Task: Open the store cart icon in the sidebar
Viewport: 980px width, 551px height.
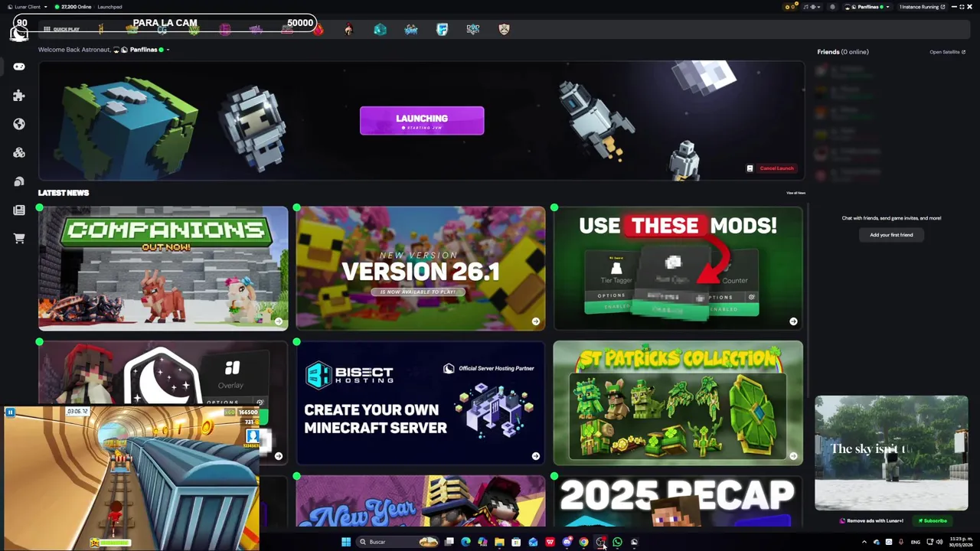Action: (x=19, y=239)
